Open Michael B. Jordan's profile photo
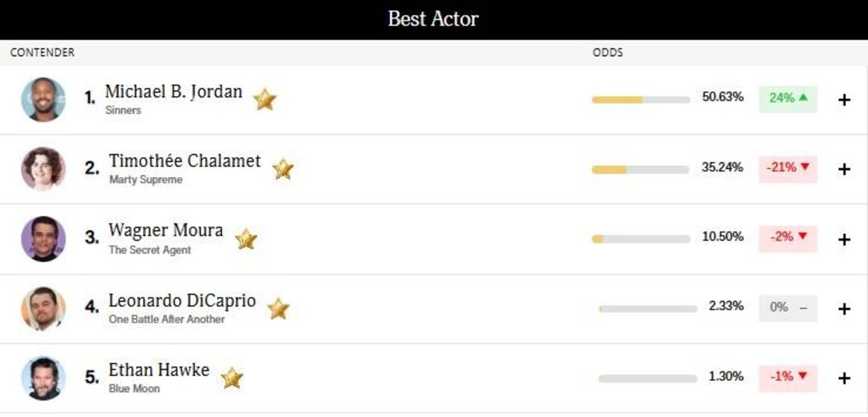The height and width of the screenshot is (417, 868). [x=43, y=100]
